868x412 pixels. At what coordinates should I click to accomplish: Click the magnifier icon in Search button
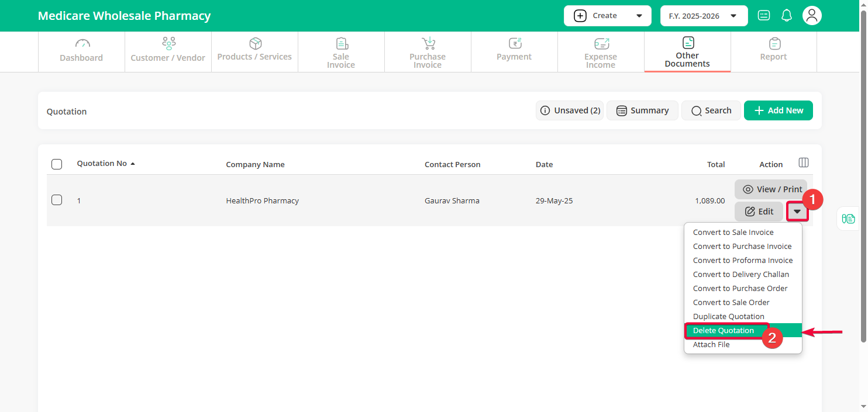click(696, 110)
